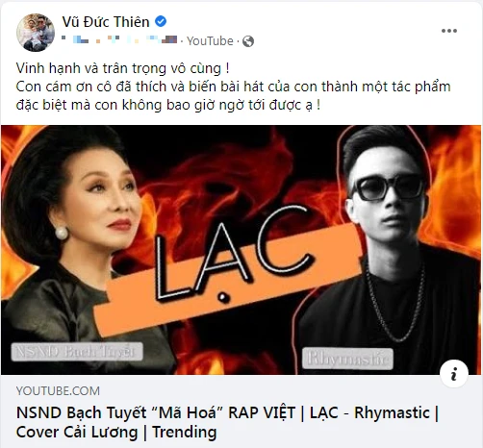Click the 'Cover Cải Lương | Trending' title line
The width and height of the screenshot is (483, 448).
tap(116, 432)
